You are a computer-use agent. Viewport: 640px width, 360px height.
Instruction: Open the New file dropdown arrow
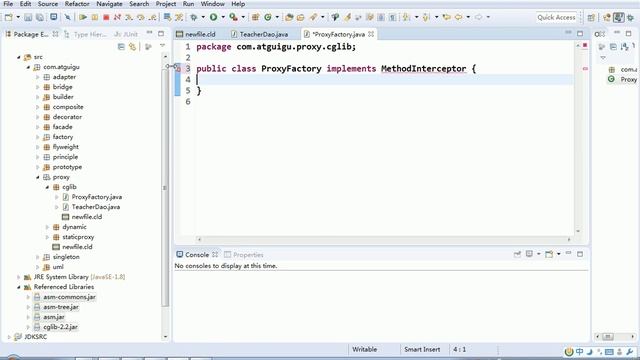point(18,17)
